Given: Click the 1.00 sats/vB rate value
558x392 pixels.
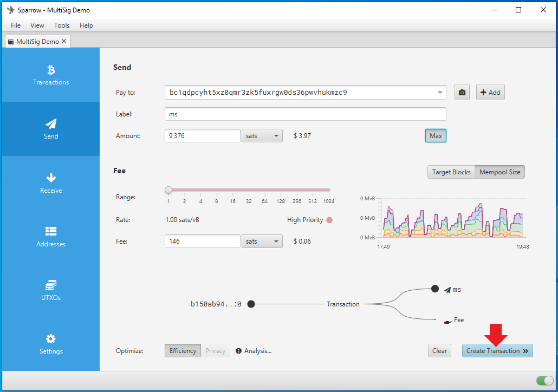Looking at the screenshot, I should point(182,220).
